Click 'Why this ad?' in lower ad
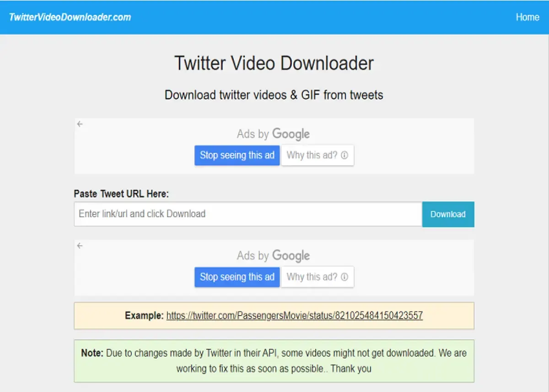The width and height of the screenshot is (549, 392). 318,277
